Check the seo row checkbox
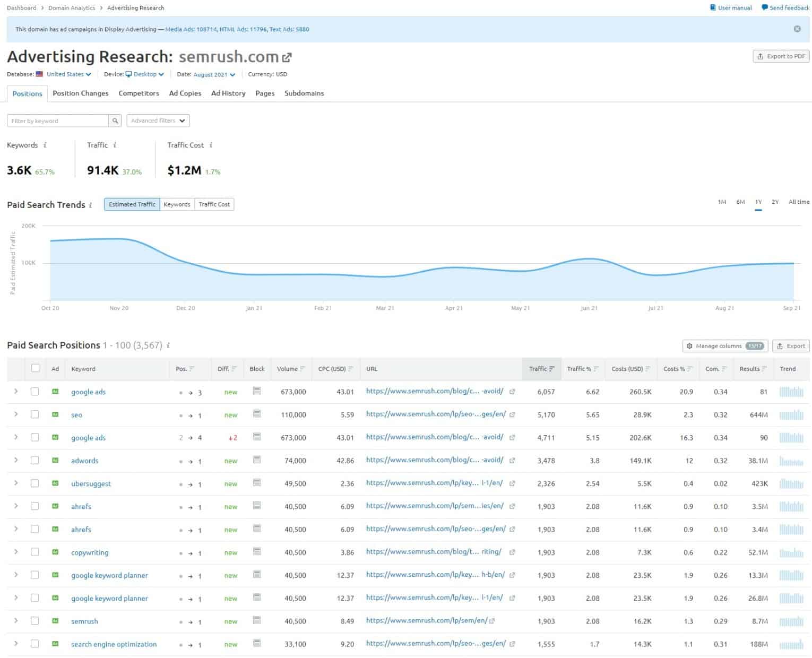The width and height of the screenshot is (812, 658). point(35,414)
